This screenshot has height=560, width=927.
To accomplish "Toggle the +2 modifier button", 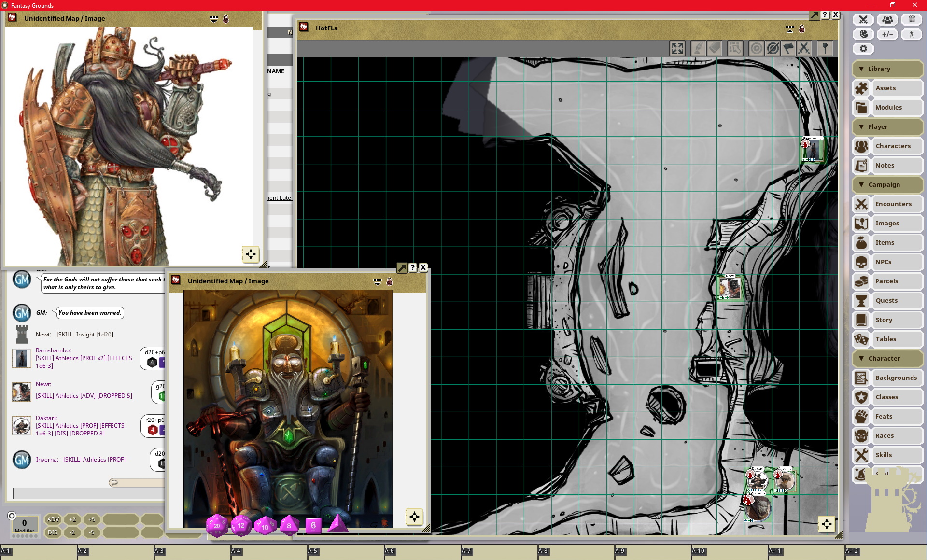I will click(x=72, y=519).
